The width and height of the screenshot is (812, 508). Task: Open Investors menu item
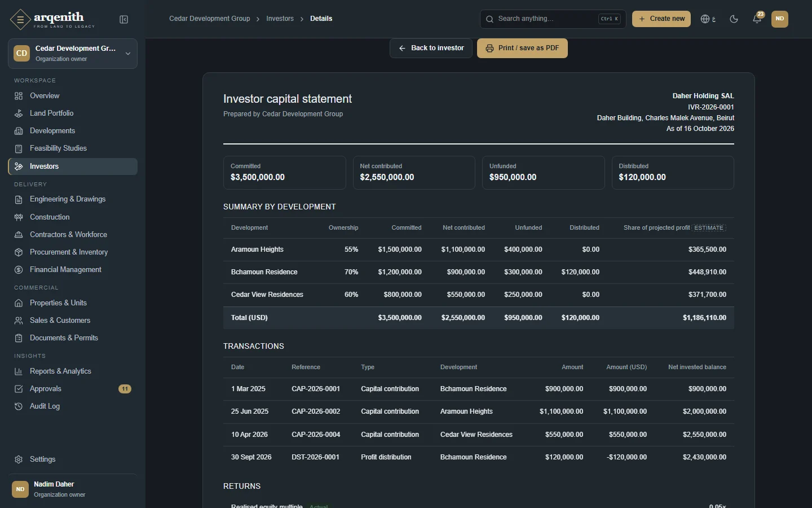point(73,167)
